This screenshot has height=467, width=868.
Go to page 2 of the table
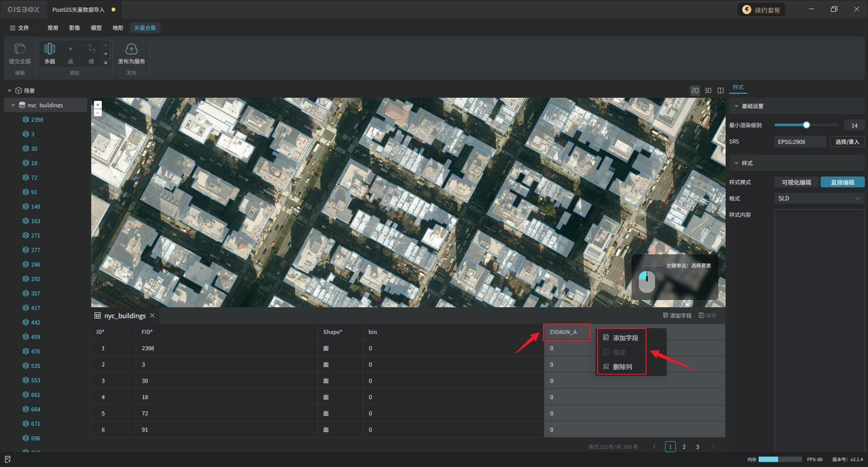[x=684, y=447]
